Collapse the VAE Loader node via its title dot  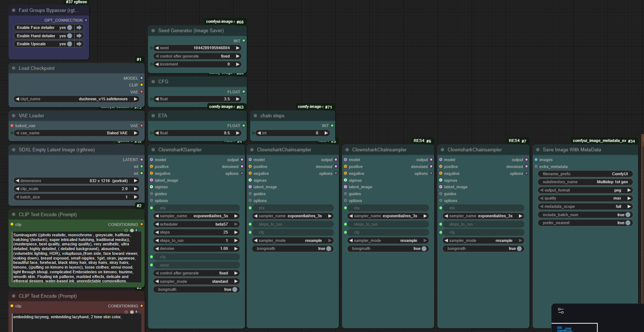[x=14, y=116]
